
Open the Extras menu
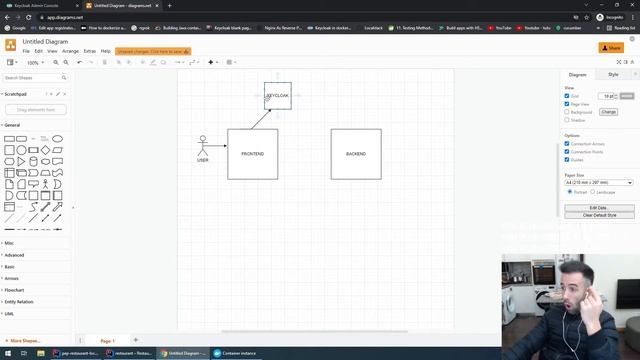89,51
